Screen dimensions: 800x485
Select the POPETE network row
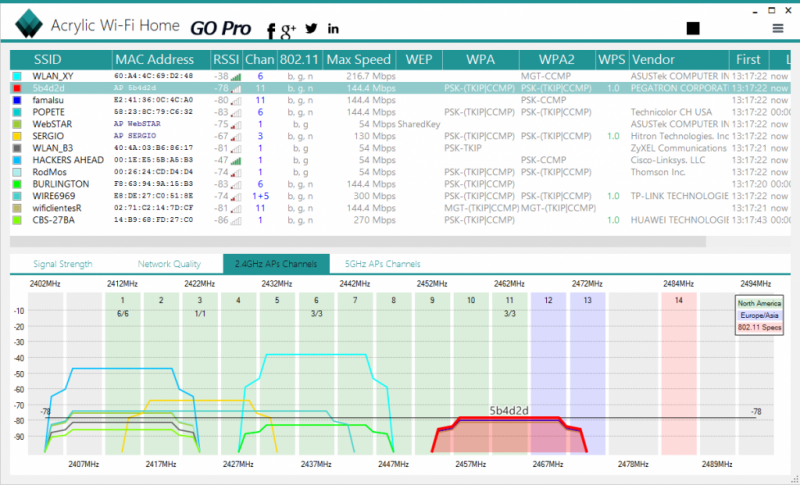[401, 112]
